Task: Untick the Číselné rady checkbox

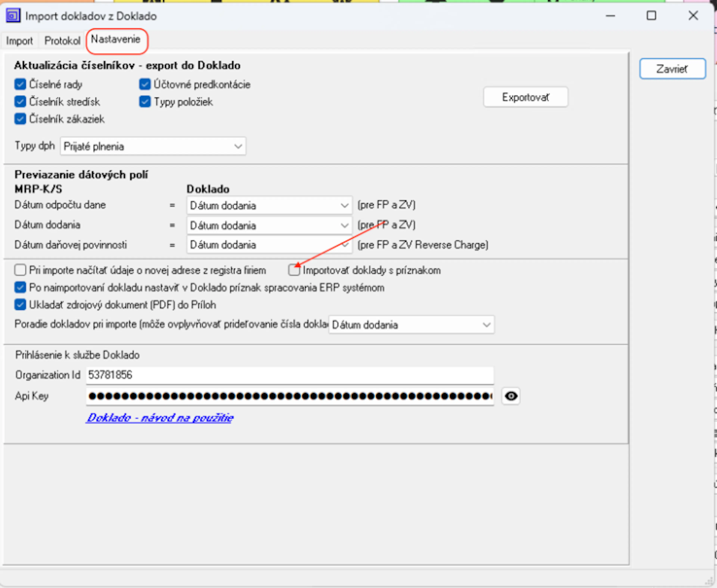Action: click(20, 84)
